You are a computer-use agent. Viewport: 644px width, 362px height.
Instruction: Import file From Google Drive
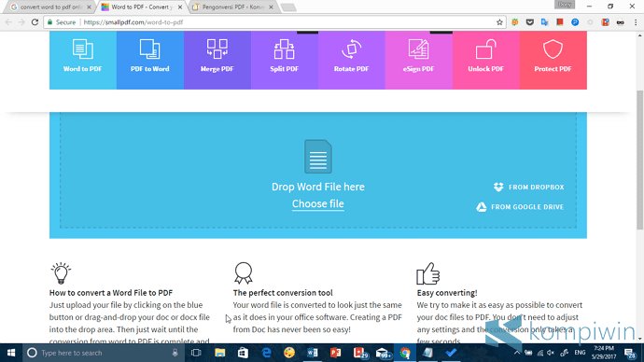(x=520, y=207)
